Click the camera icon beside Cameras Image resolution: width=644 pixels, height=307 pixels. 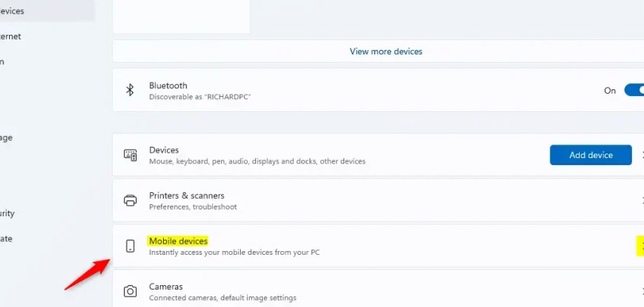coord(130,291)
